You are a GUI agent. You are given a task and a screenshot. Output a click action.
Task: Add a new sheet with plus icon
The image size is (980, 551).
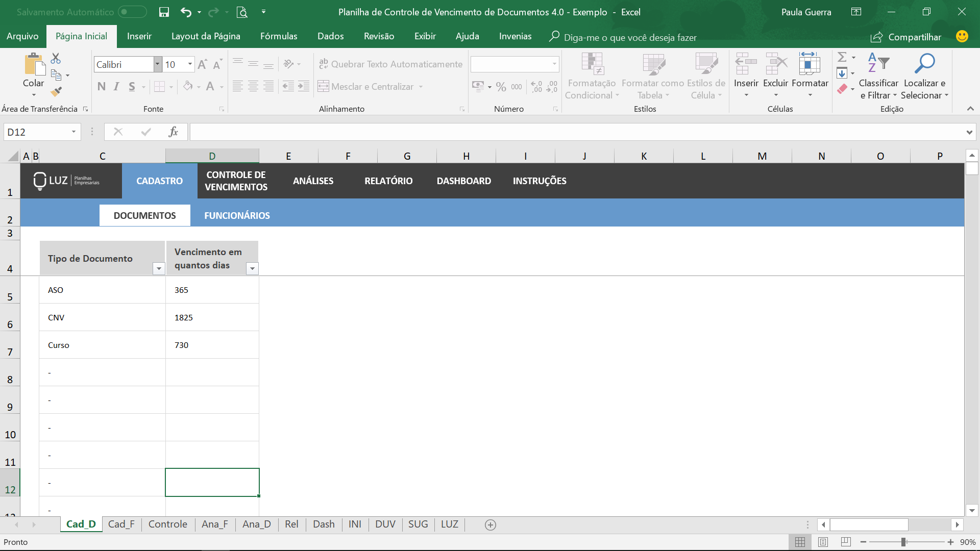click(490, 525)
